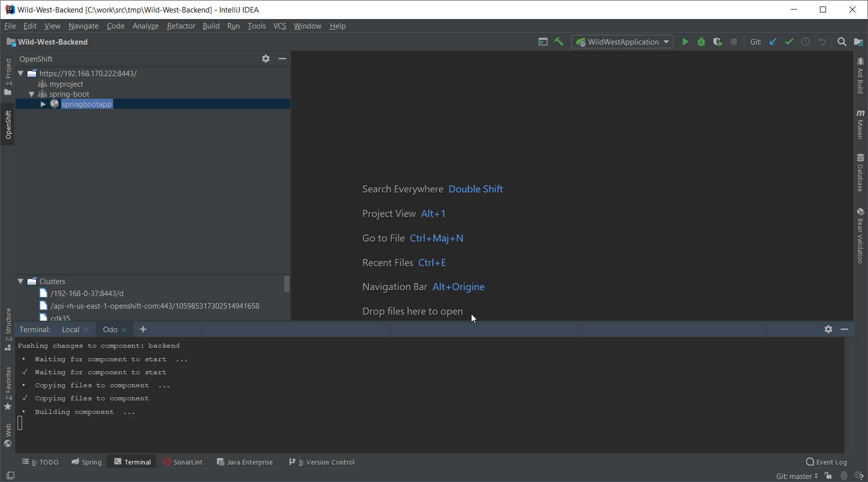Open the Structure side tool window

tap(8, 329)
